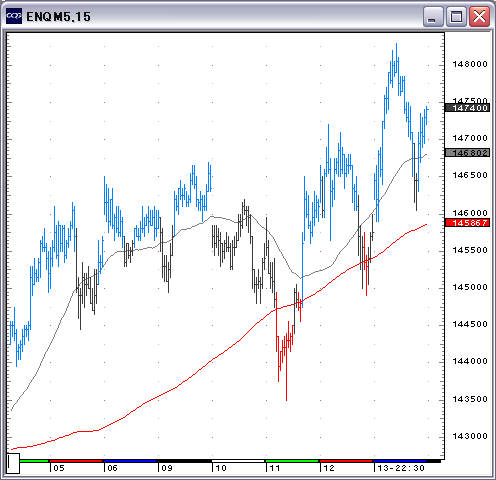496x480 pixels.
Task: Click the 143000 price scale label
Action: coord(470,436)
